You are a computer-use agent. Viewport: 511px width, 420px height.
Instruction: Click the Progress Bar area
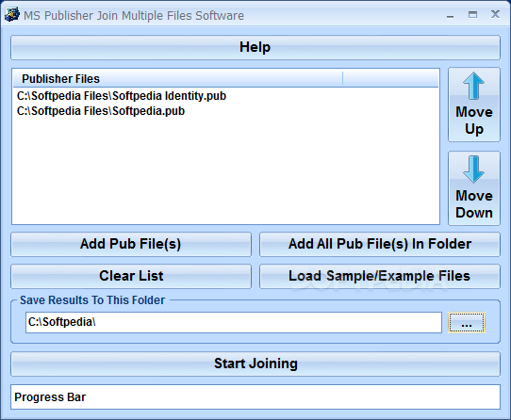(255, 396)
